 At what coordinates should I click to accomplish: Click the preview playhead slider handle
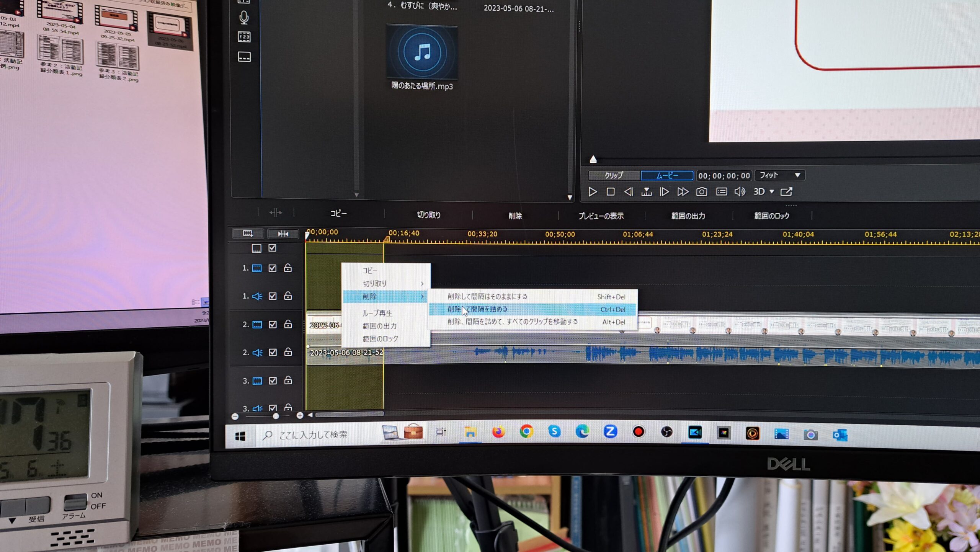593,159
